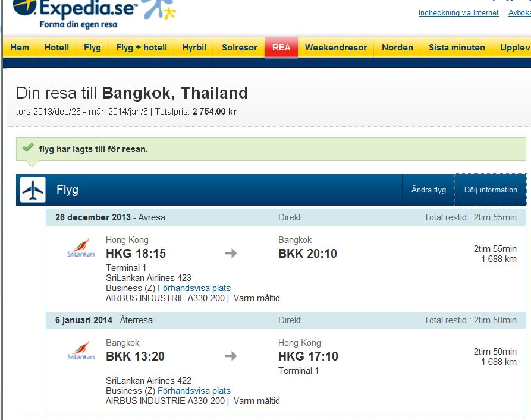The image size is (531, 420).
Task: Go to the Hem tab
Action: click(20, 48)
